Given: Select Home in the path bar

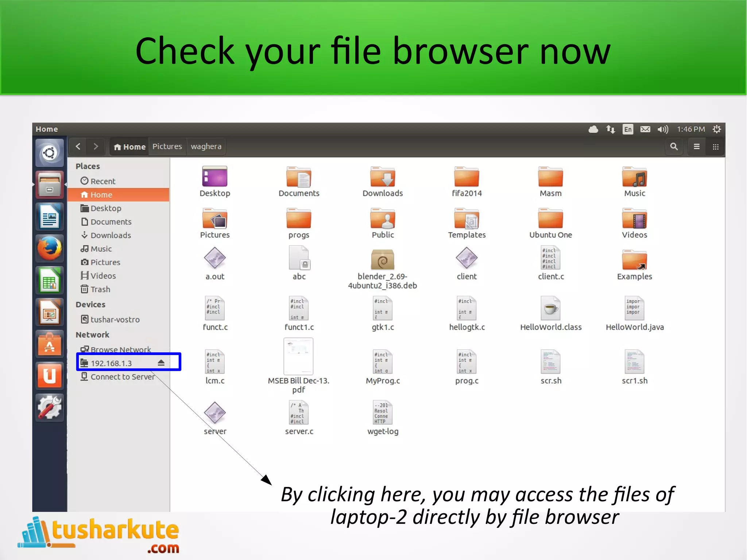Looking at the screenshot, I should [x=129, y=147].
